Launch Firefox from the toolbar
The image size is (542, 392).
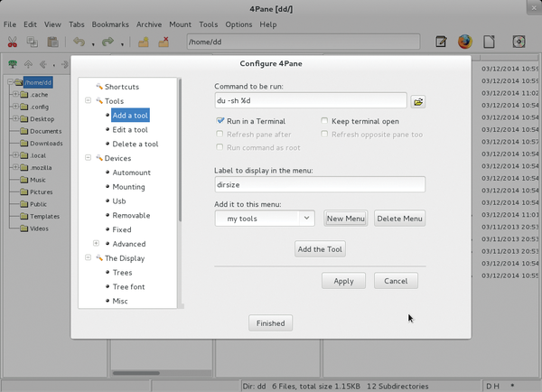coord(465,42)
